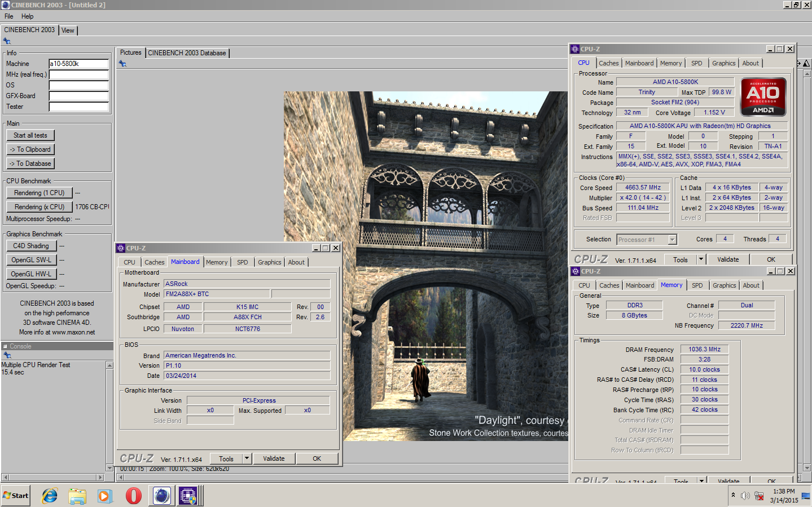Image resolution: width=812 pixels, height=507 pixels.
Task: Click the 1706 CB-CPU score text
Action: tap(92, 207)
